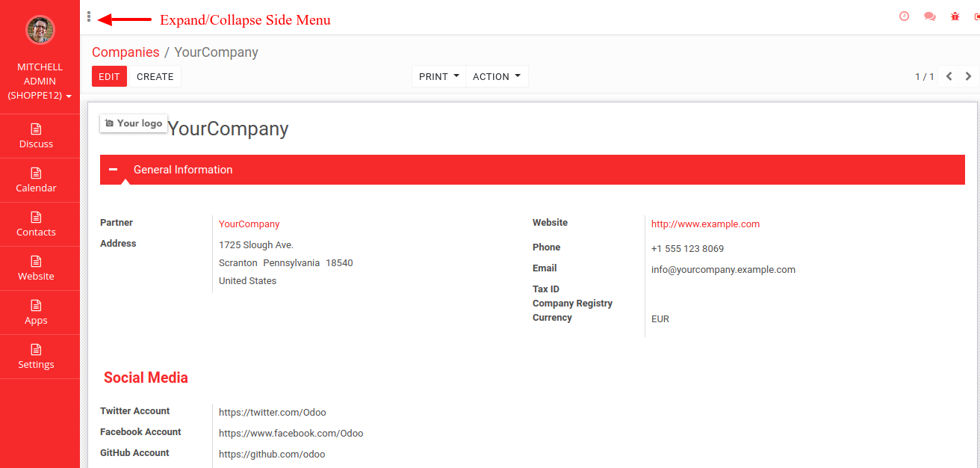Go to the Calendar menu label

click(x=36, y=188)
